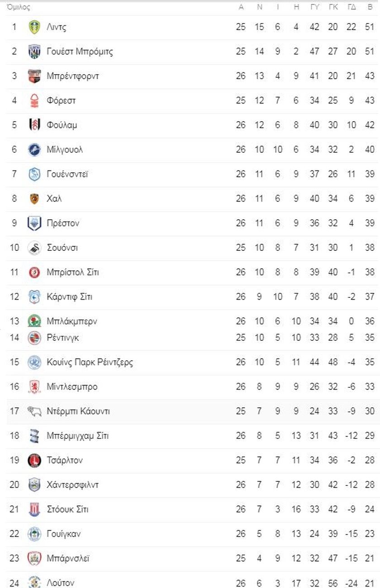Open the Μπέρμιγχαμ Σίτι team page
Viewport: 380px width, 588px height.
tap(77, 436)
